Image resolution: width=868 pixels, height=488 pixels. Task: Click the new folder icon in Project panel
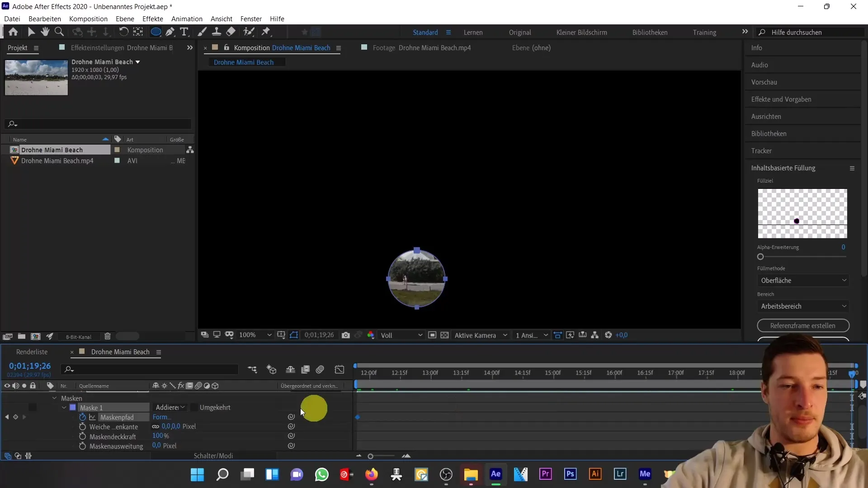(x=21, y=336)
